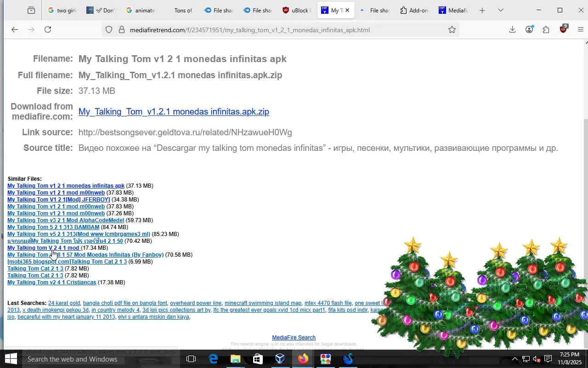
Task: View site security via the padlock icon
Action: (121, 30)
